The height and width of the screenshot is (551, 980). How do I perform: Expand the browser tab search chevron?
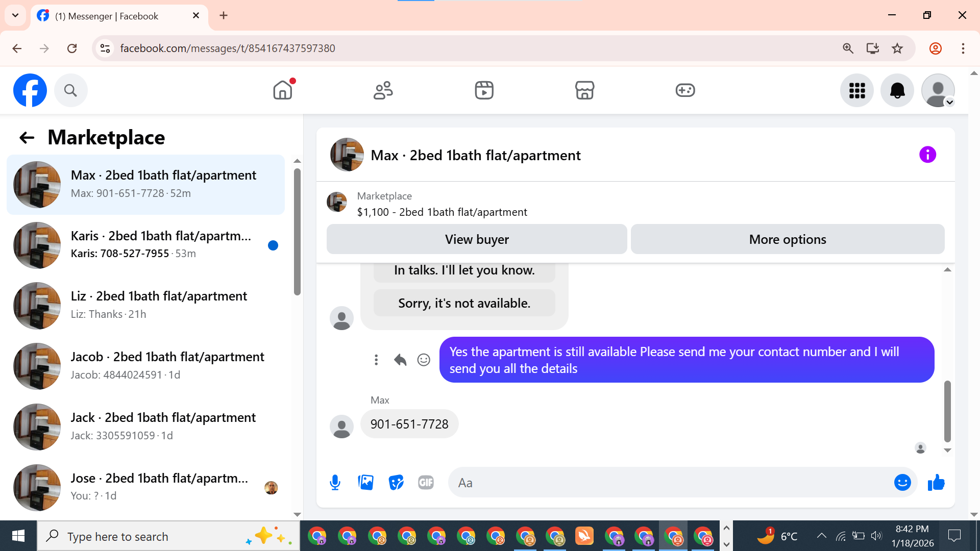(15, 15)
